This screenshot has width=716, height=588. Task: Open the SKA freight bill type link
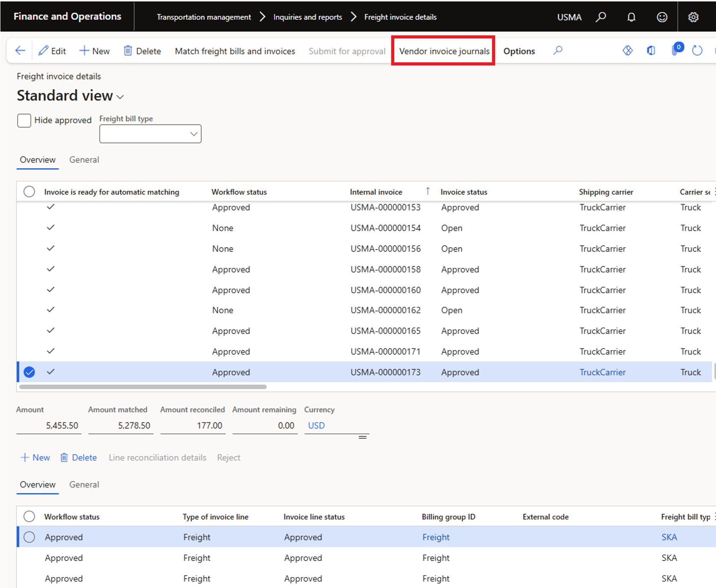[669, 537]
